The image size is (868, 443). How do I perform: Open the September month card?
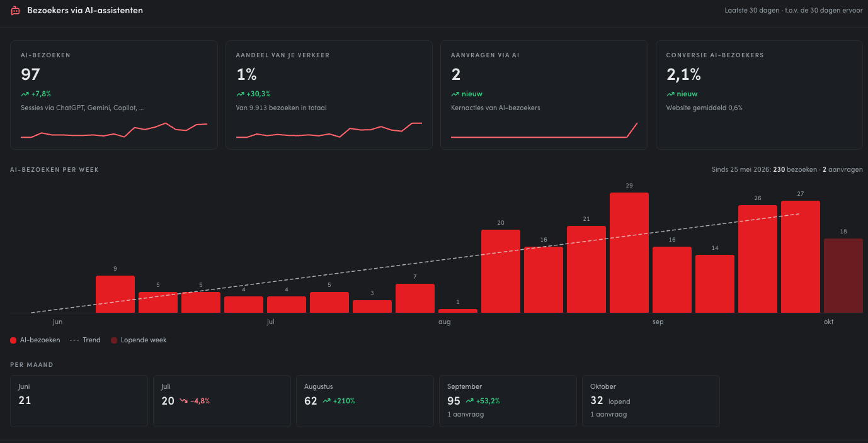click(508, 401)
